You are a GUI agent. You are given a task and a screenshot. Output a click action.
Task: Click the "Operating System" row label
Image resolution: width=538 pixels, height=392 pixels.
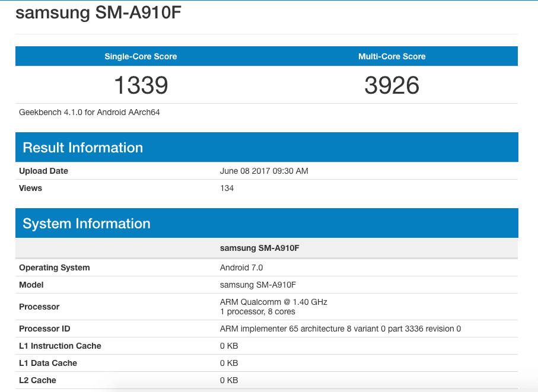tap(54, 267)
